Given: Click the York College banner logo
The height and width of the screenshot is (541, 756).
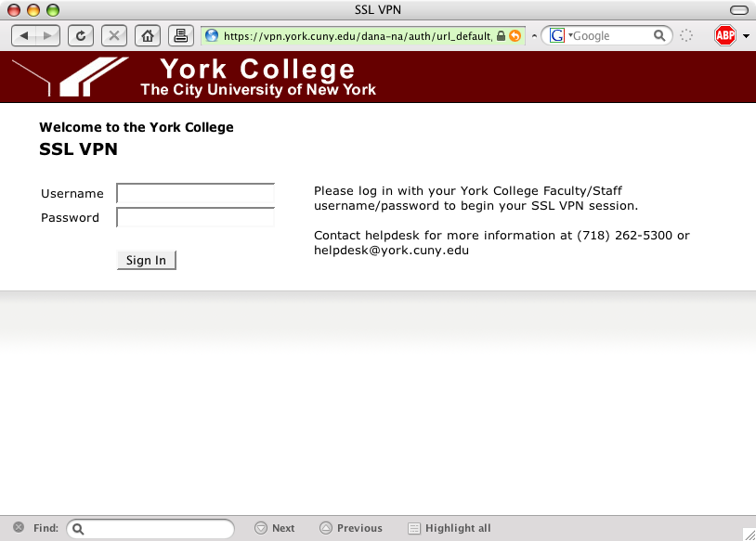Looking at the screenshot, I should 71,77.
